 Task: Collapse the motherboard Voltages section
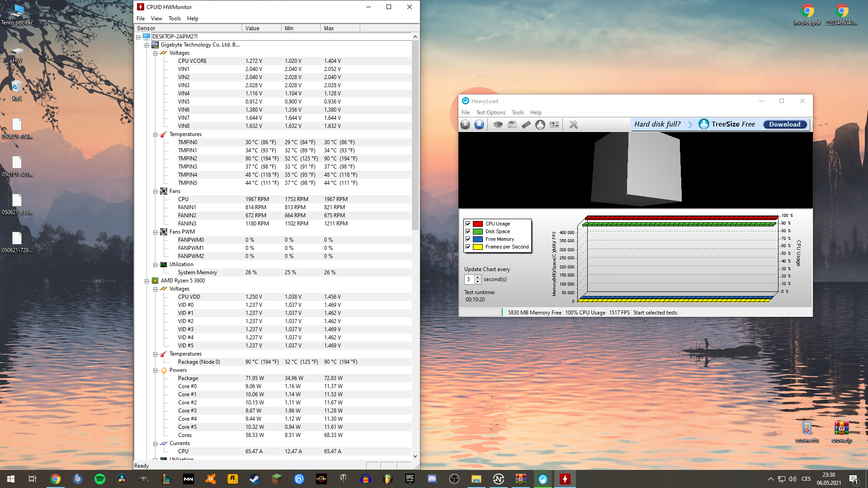click(x=155, y=53)
